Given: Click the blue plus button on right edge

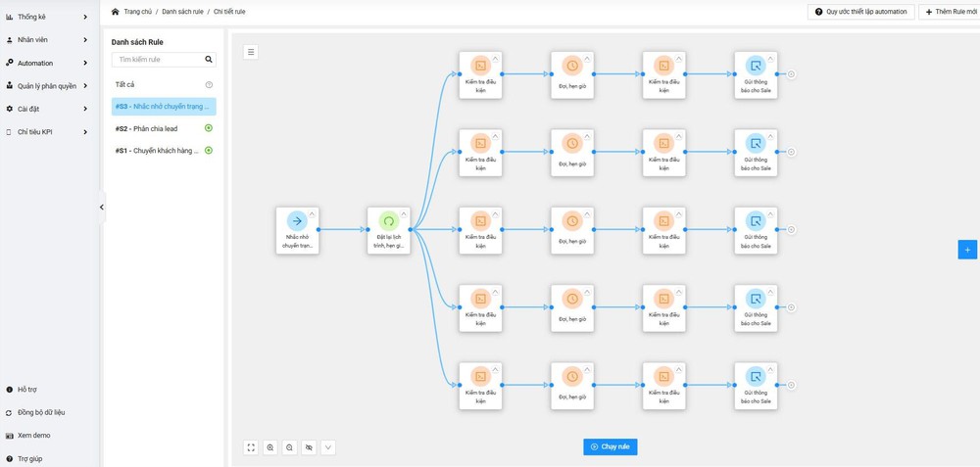Looking at the screenshot, I should 966,250.
